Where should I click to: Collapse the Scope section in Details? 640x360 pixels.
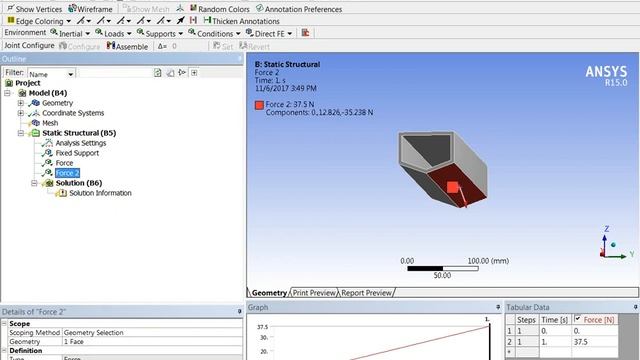point(4,323)
